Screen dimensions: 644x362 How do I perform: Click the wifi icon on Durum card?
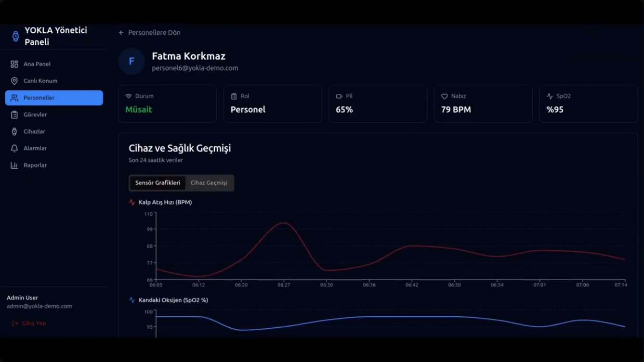coord(129,96)
